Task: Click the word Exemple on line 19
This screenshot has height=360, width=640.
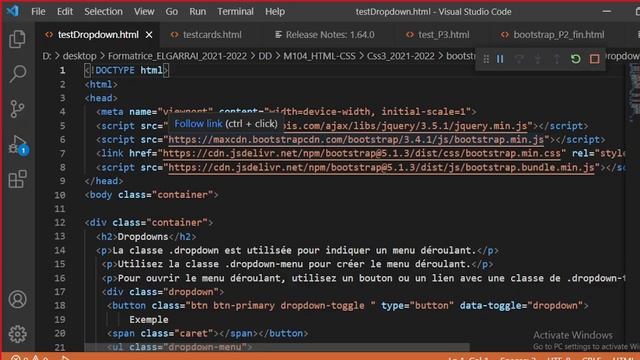Action: tap(149, 320)
